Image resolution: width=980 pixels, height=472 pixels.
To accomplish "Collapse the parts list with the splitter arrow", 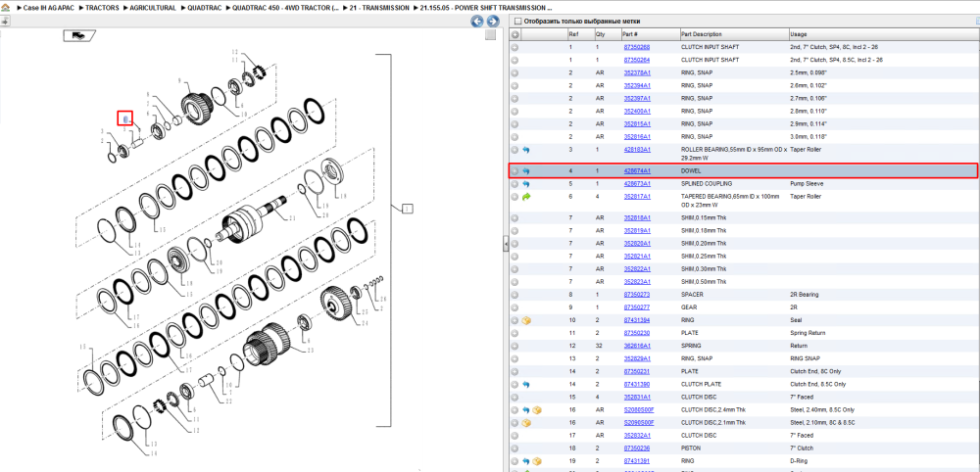I will coord(507,244).
